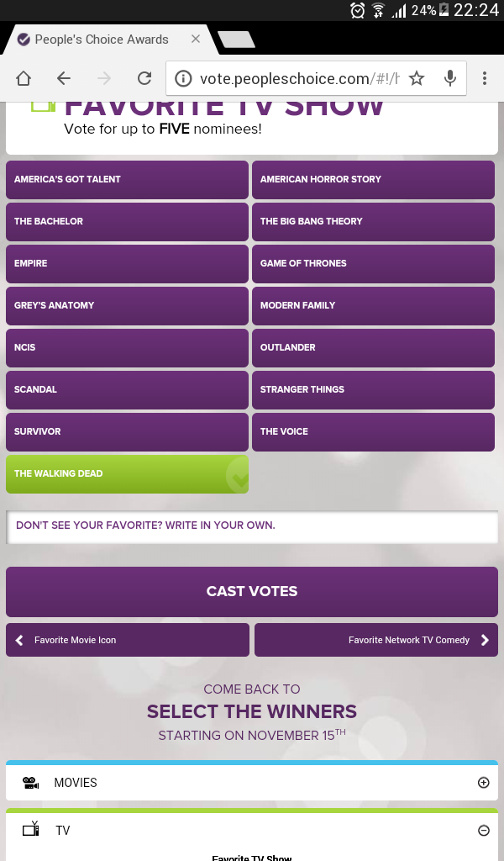This screenshot has width=504, height=861.
Task: Select Game of Thrones nominee
Action: [x=374, y=263]
